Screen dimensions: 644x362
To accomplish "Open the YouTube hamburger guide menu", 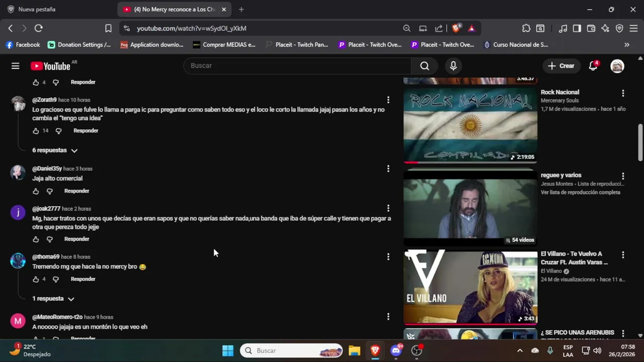I will 16,66.
